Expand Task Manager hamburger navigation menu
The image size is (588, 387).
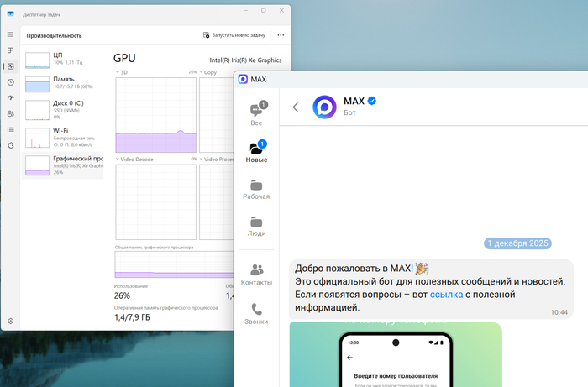(x=10, y=34)
